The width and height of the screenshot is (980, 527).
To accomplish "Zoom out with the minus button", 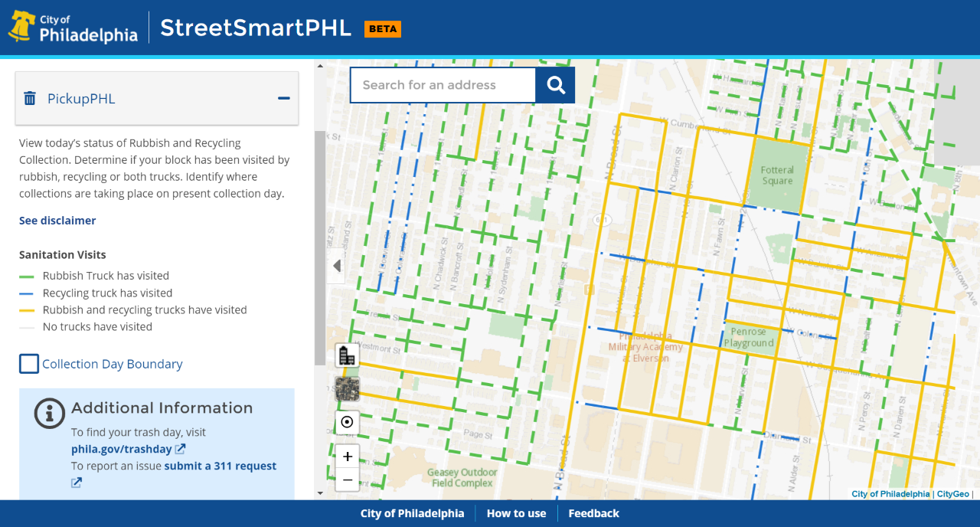I will tap(347, 480).
